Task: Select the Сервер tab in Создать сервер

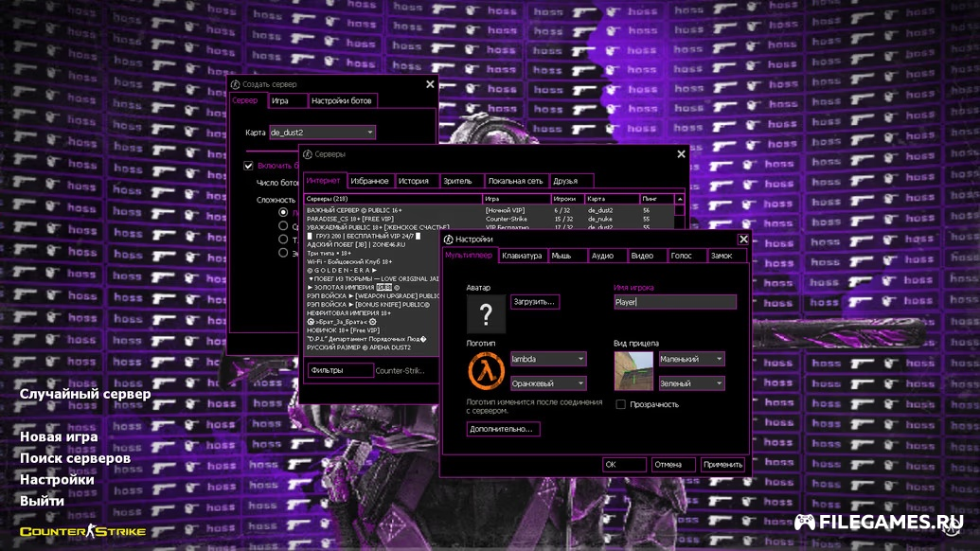Action: coord(247,100)
